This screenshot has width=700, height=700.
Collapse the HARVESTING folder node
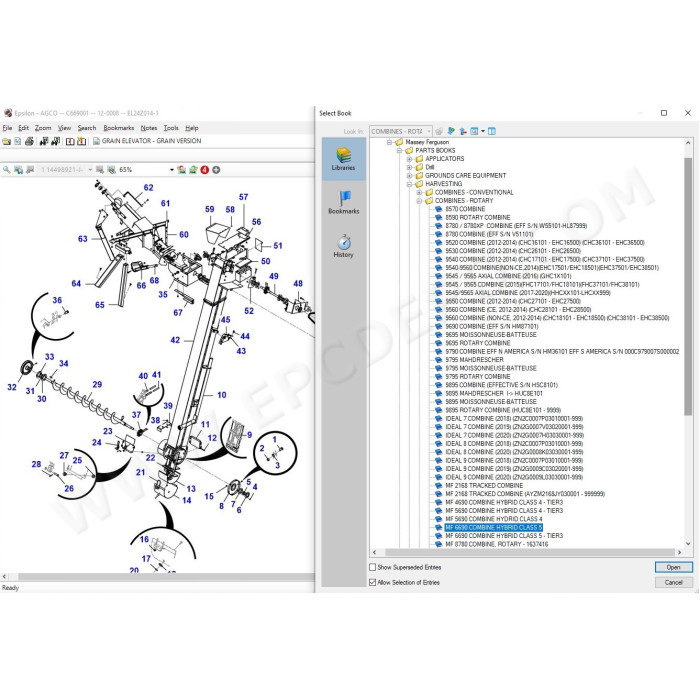tap(409, 184)
